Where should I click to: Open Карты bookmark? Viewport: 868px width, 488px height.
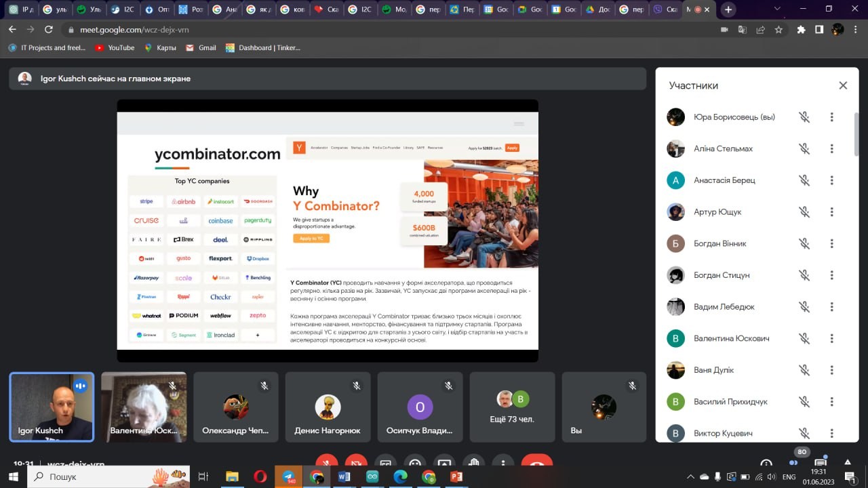(x=160, y=48)
